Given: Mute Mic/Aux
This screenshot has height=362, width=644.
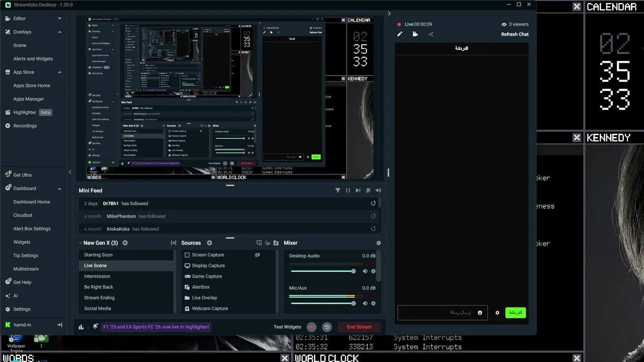Looking at the screenshot, I should 365,303.
